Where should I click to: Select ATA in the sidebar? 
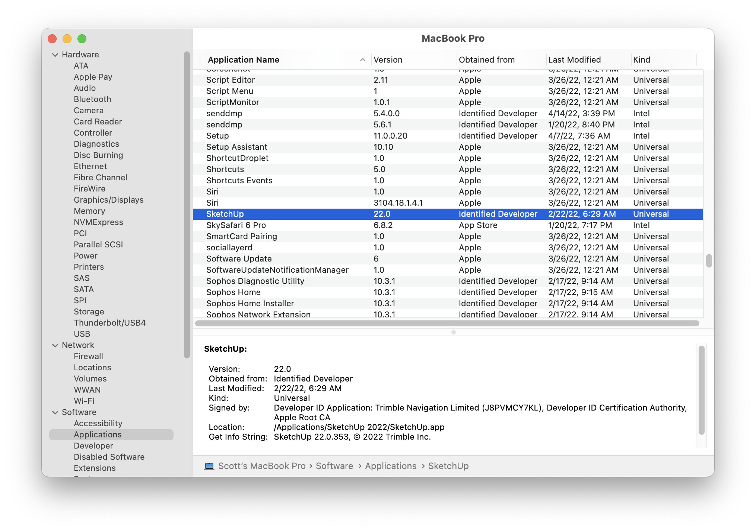point(81,66)
